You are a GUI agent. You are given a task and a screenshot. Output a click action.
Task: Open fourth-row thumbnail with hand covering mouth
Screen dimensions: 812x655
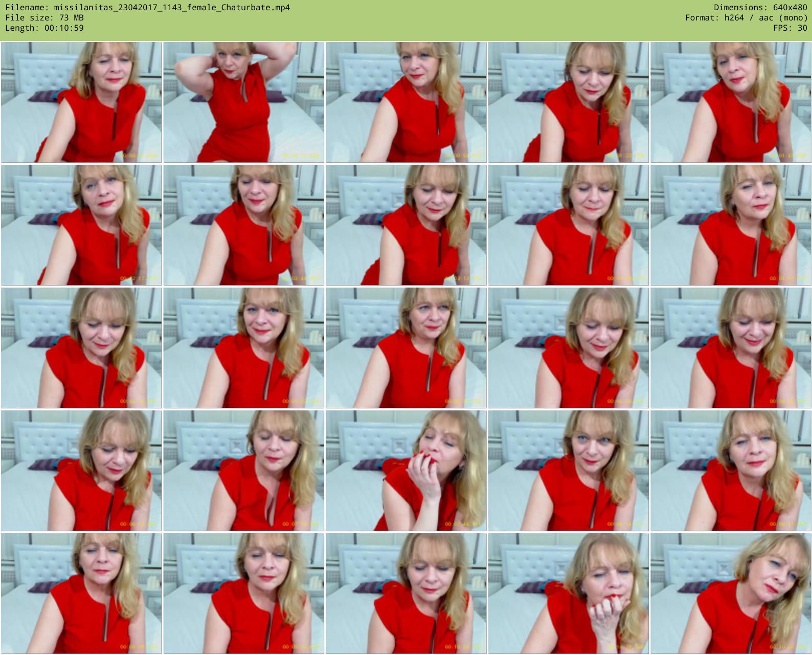[x=406, y=471]
